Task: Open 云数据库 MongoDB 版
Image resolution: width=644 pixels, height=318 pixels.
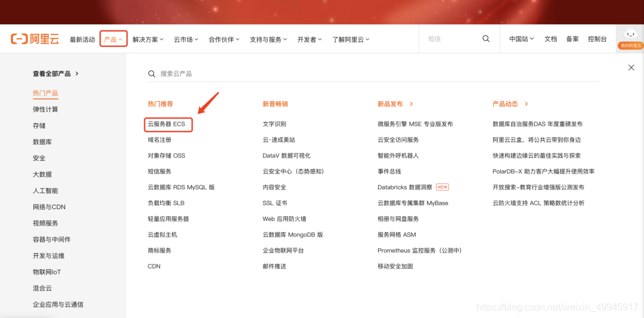Action: (293, 235)
